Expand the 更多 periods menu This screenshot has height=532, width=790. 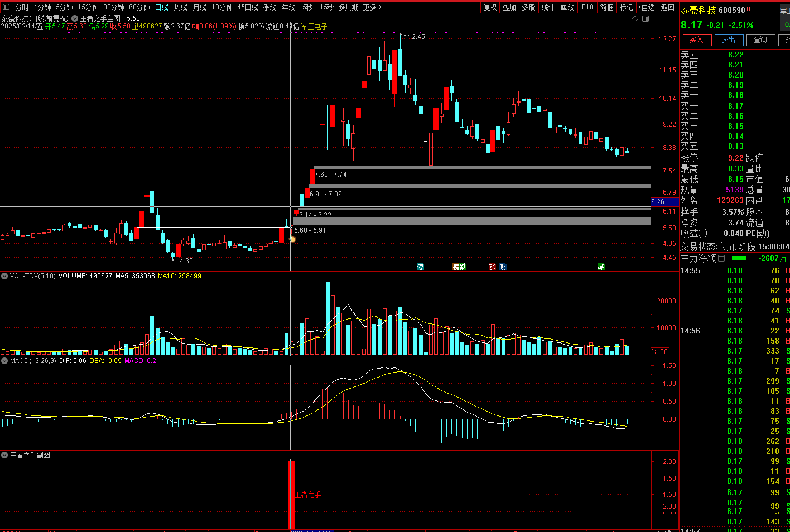point(372,7)
